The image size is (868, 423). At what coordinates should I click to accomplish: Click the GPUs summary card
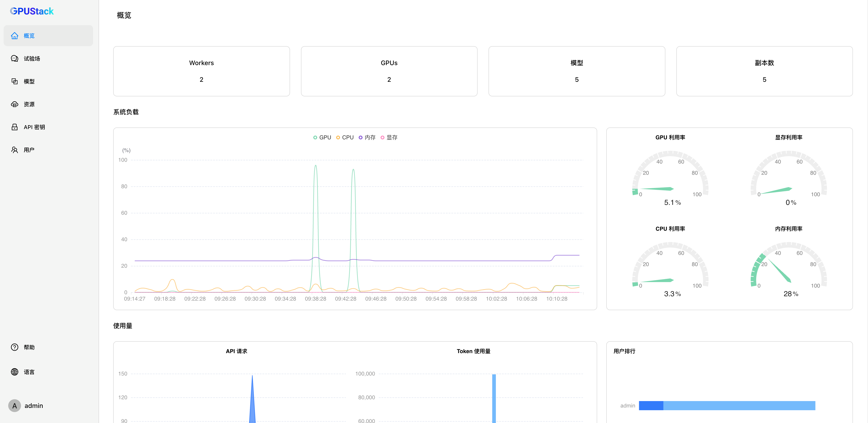coord(389,71)
